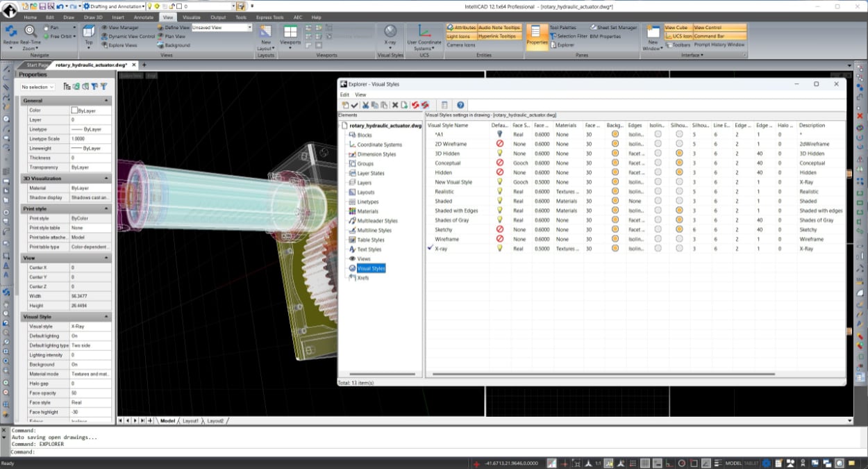Select the Real-Time Zoom tool

31,31
